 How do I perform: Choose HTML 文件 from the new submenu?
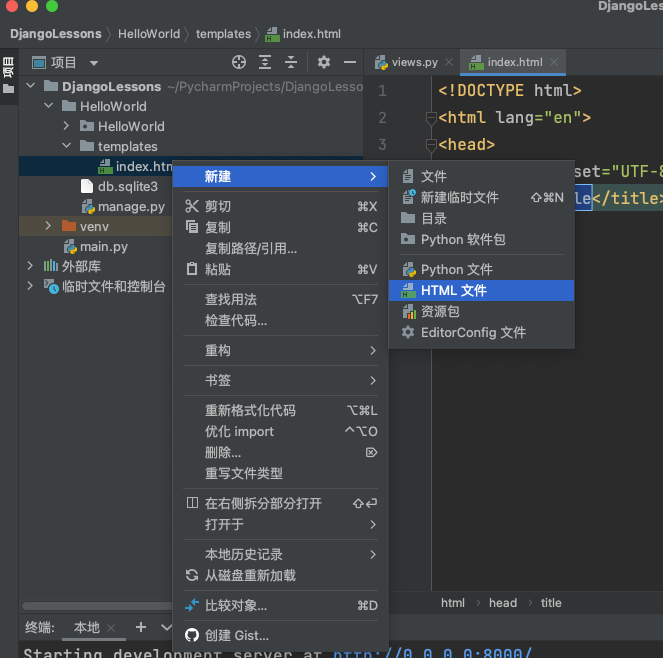453,291
